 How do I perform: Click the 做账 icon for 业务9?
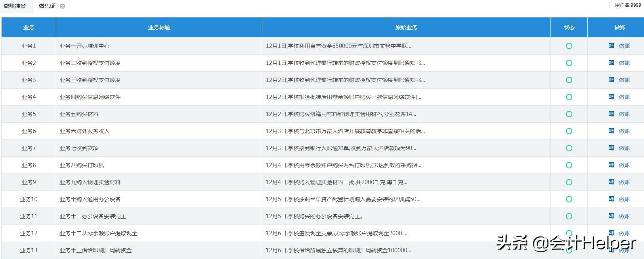tap(611, 182)
